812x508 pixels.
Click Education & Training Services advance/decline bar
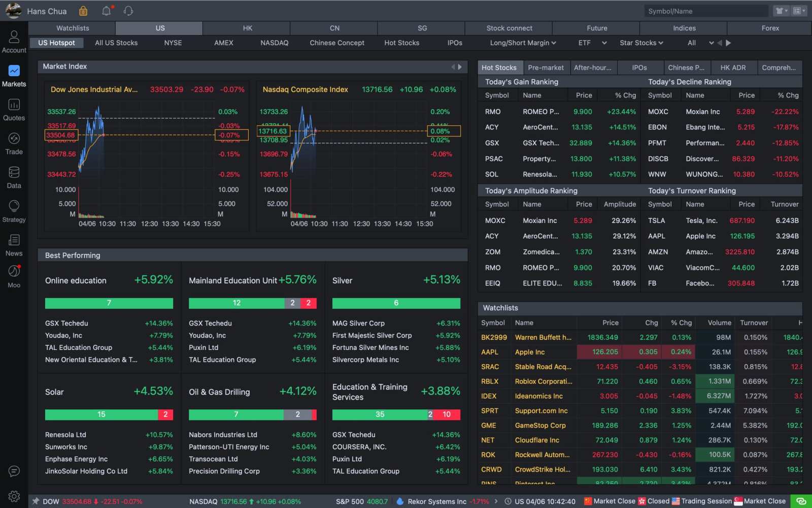396,415
